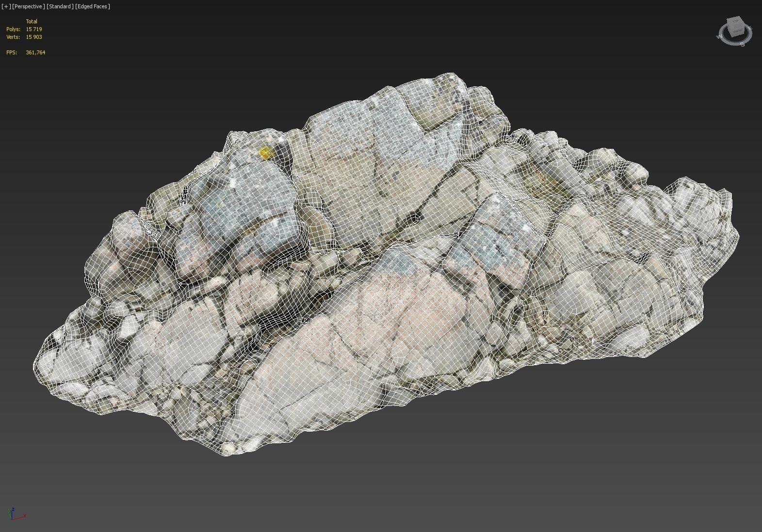Click the Polys: statistics label
This screenshot has height=532, width=762.
coord(13,29)
